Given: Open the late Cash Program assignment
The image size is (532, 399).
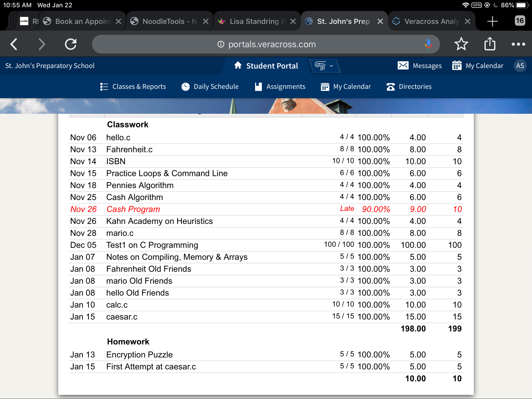Looking at the screenshot, I should coord(133,209).
